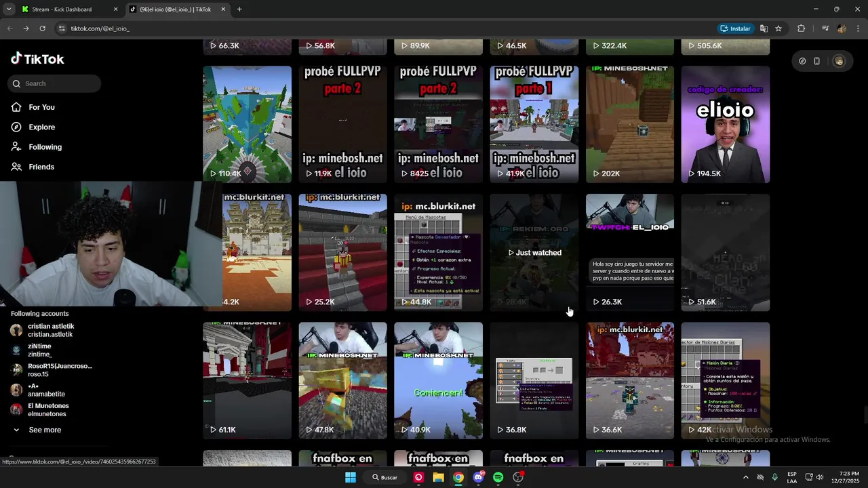This screenshot has height=488, width=868.
Task: Show hidden system tray icons
Action: click(746, 477)
